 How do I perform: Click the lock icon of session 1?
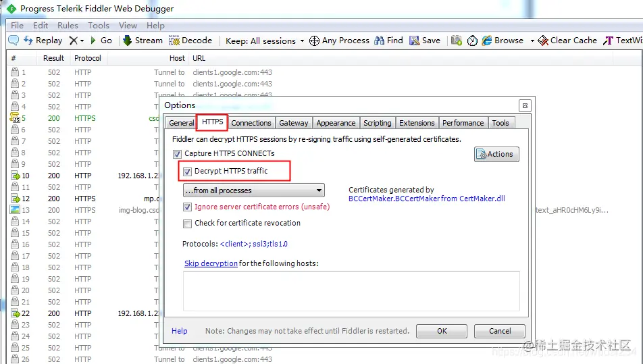(15, 72)
